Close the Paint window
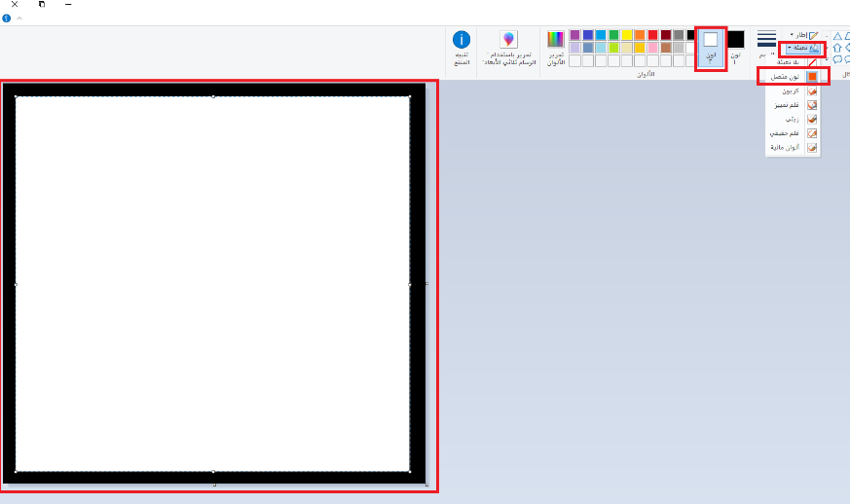 pyautogui.click(x=15, y=4)
